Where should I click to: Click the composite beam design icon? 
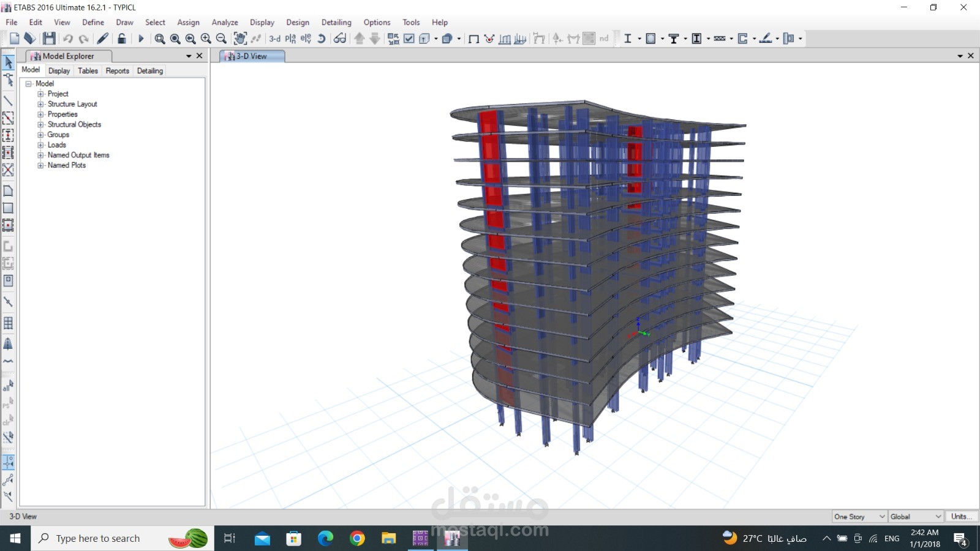[x=674, y=39]
